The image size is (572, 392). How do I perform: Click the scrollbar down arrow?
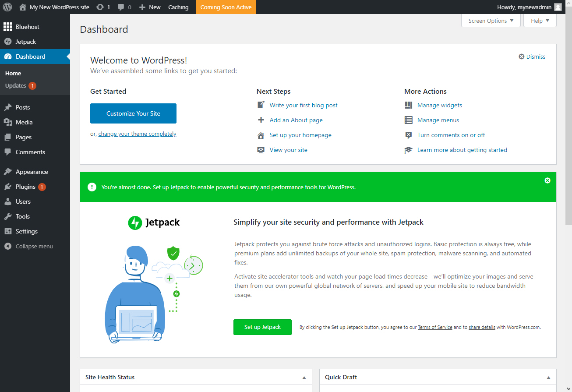(x=568, y=388)
